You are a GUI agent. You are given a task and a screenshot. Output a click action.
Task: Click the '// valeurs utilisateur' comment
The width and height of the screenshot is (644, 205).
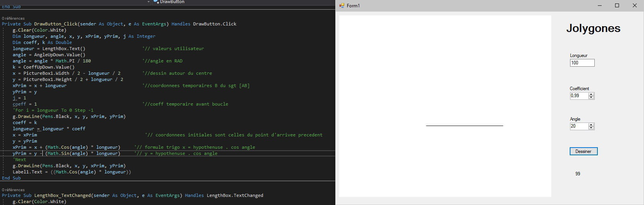[173, 49]
